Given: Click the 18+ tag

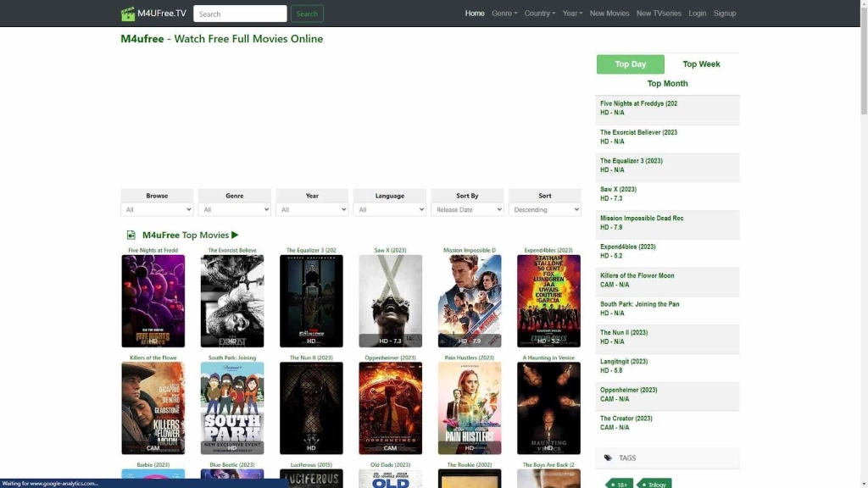Looking at the screenshot, I should tap(620, 484).
